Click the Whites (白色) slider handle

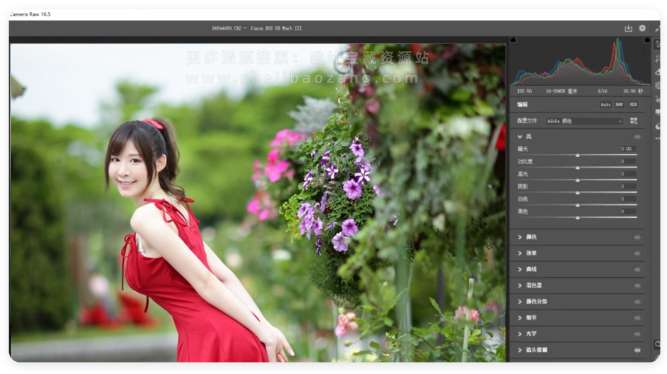click(x=578, y=205)
